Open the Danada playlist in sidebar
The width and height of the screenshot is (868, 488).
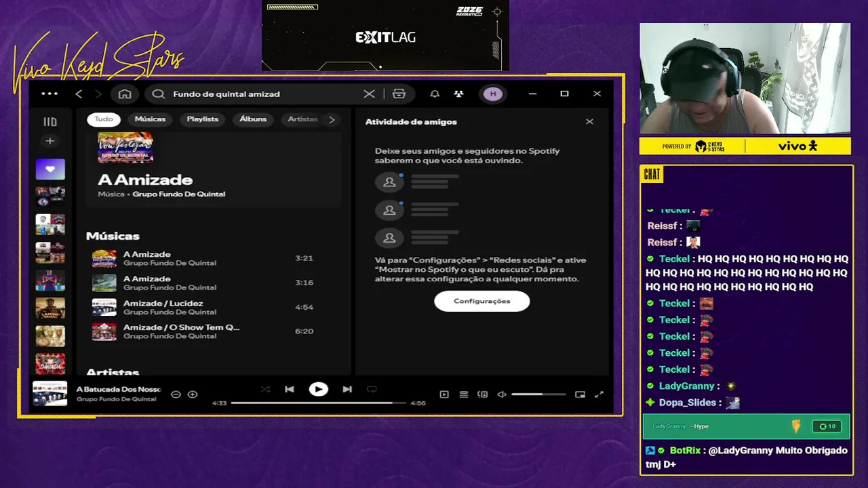coord(50,364)
